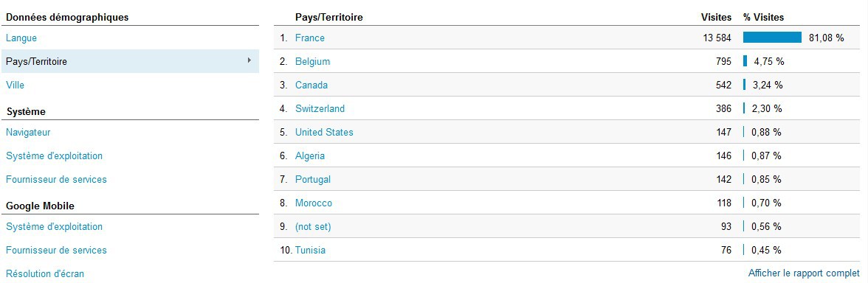This screenshot has width=868, height=283.
Task: Open Navigateur under Système
Action: (28, 132)
